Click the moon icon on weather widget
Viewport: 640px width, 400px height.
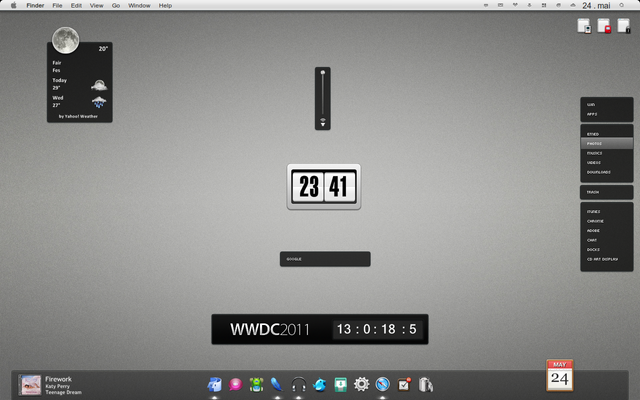[x=66, y=40]
